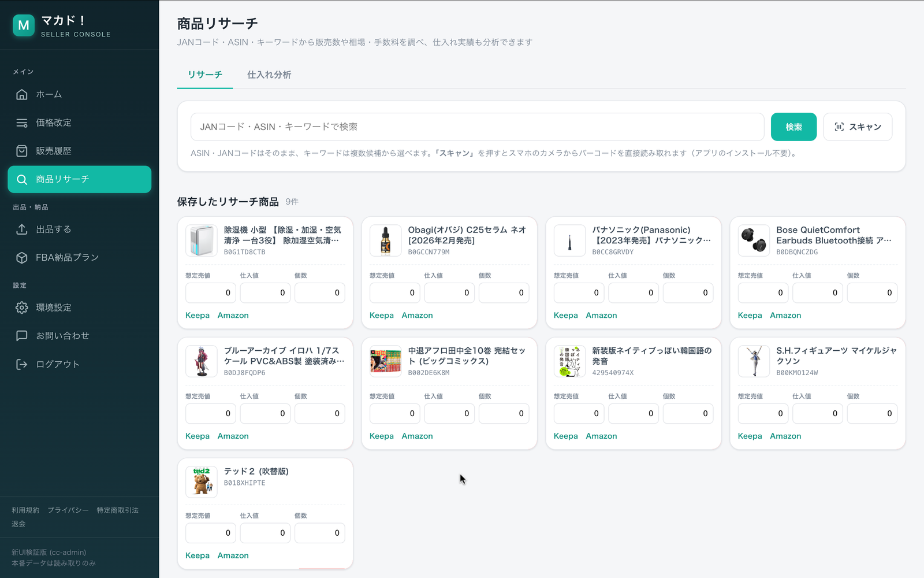Click the ASIN text B0G1TD8CTB
Viewport: 924px width, 578px height.
pos(245,252)
